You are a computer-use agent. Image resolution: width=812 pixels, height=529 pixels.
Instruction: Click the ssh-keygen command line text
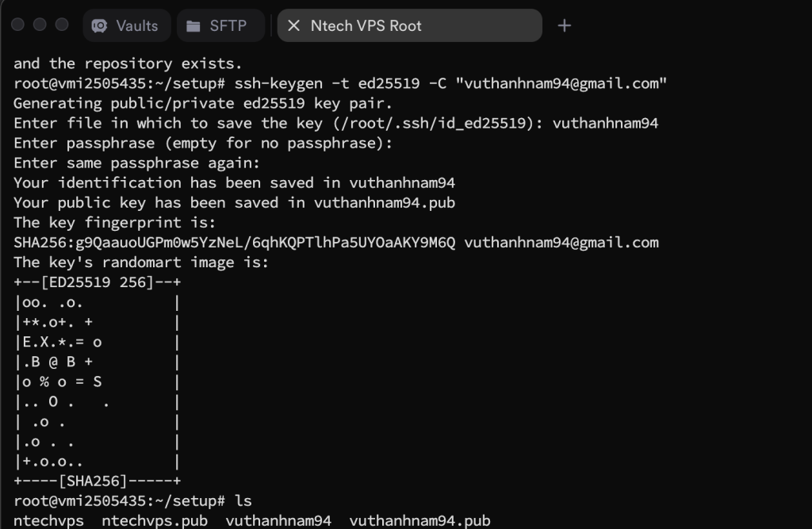pyautogui.click(x=340, y=83)
